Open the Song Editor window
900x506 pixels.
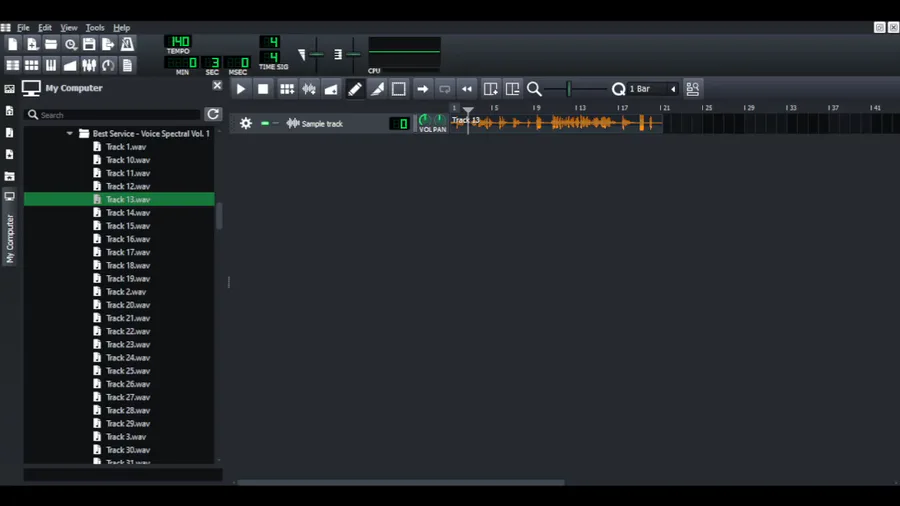click(13, 65)
